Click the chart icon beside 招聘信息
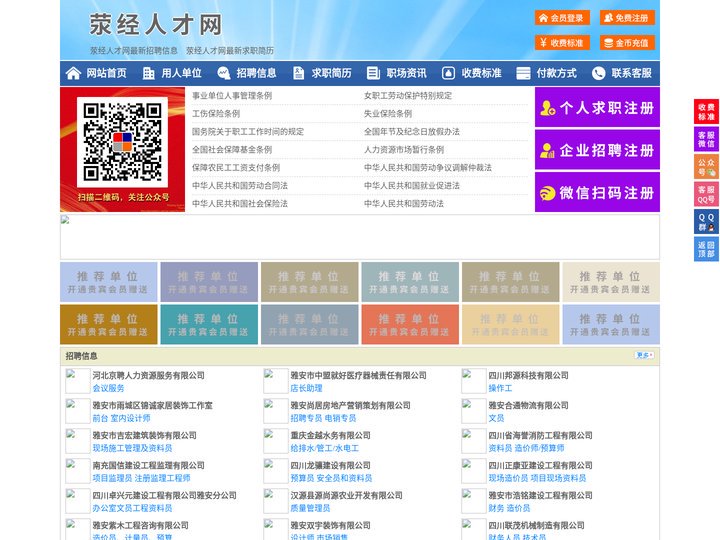Image resolution: width=720 pixels, height=540 pixels. tap(223, 73)
